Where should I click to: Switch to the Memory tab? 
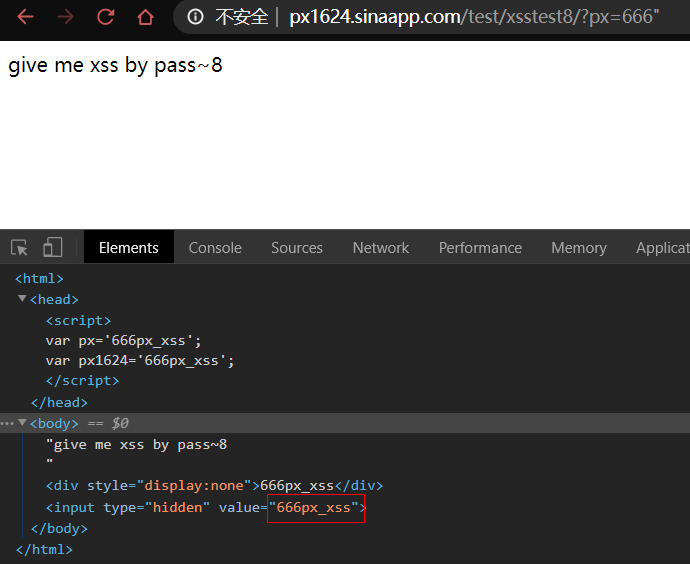[x=578, y=248]
